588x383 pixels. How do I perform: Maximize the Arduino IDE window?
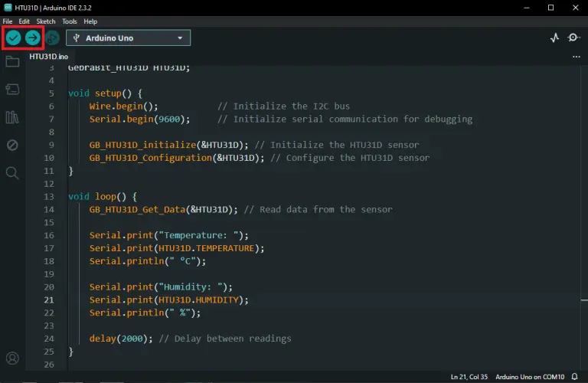(x=550, y=8)
